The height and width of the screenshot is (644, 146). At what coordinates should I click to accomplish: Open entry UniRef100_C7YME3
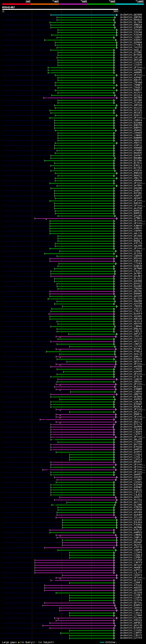(131, 45)
